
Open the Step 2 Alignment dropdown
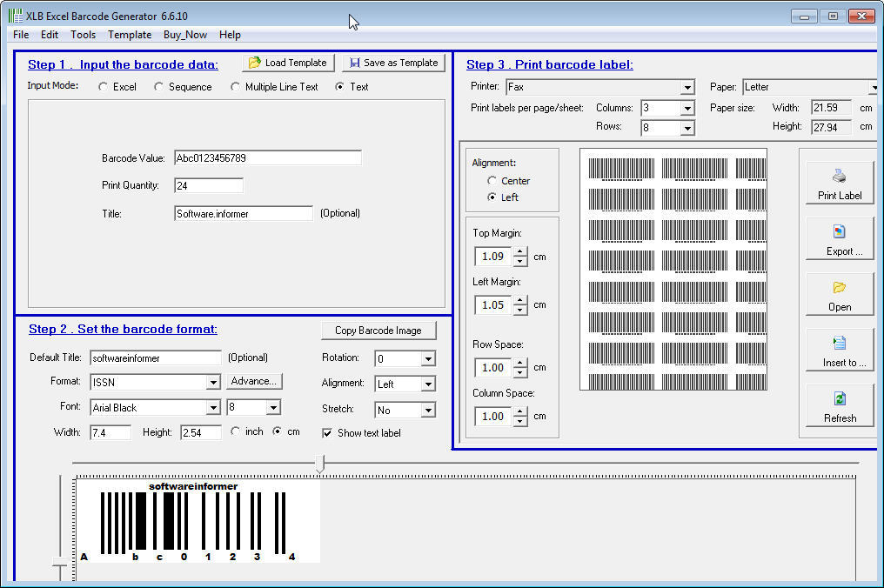(428, 384)
